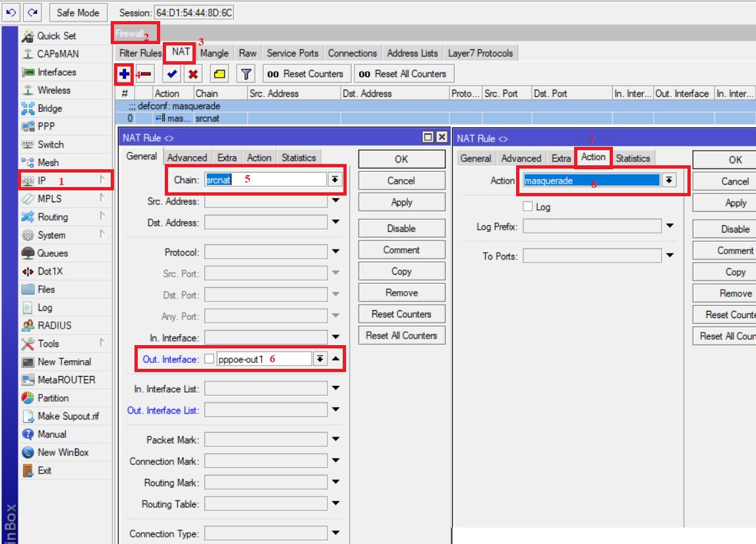Image resolution: width=756 pixels, height=544 pixels.
Task: Click the red X disable icon
Action: click(x=193, y=74)
